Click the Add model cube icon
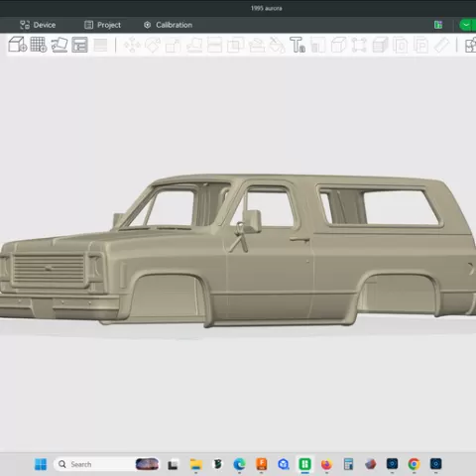Screen dimensions: 476x476 coord(17,45)
